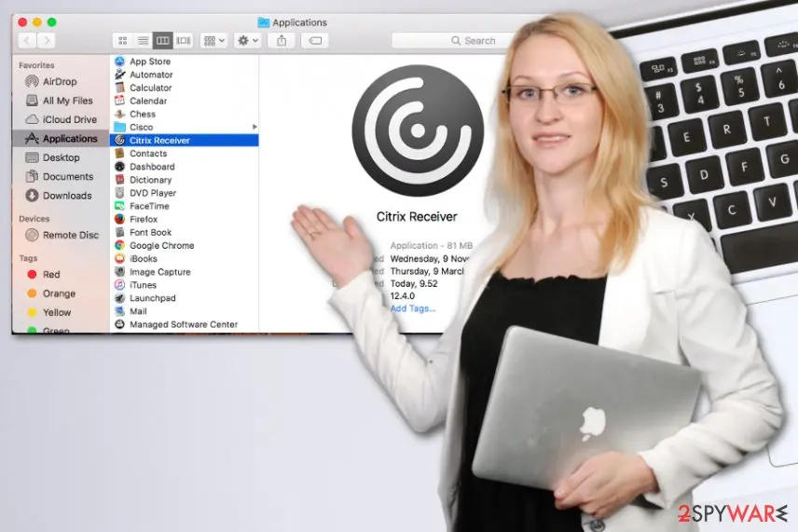Click the Contacts app icon
Screen dimensions: 798x532
point(119,154)
